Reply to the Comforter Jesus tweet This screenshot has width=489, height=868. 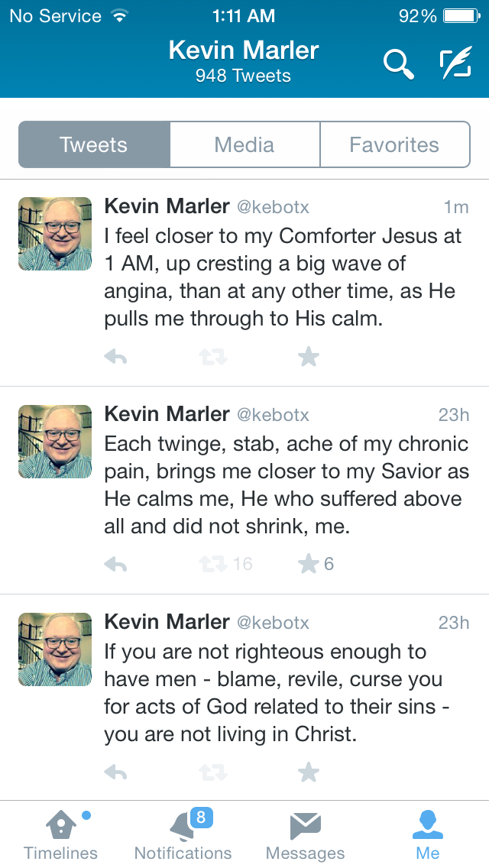pos(115,357)
